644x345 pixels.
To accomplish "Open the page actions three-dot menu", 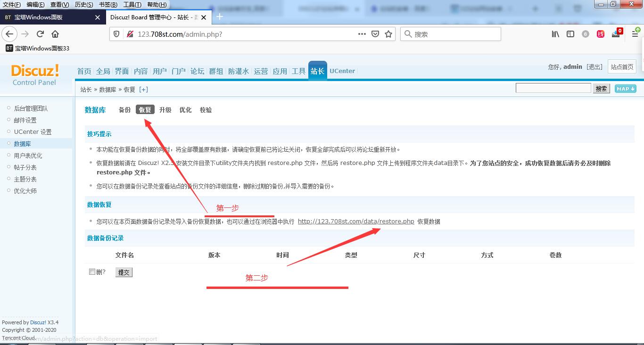I will (x=362, y=34).
